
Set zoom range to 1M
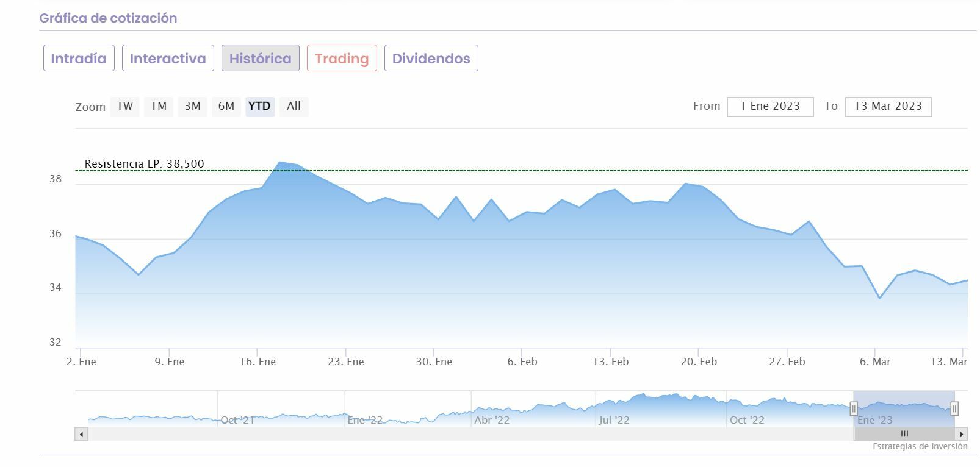159,106
